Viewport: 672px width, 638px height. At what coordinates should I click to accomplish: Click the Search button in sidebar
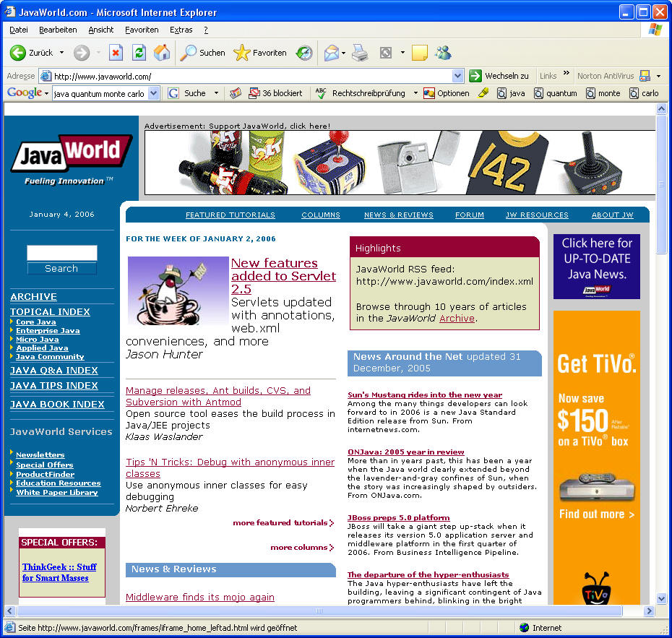coord(61,268)
